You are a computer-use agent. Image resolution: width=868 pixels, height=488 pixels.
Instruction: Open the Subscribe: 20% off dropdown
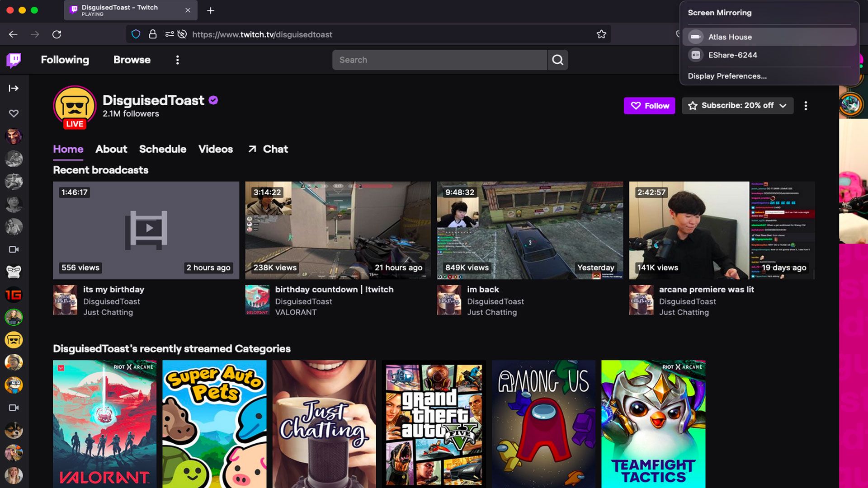pyautogui.click(x=737, y=106)
